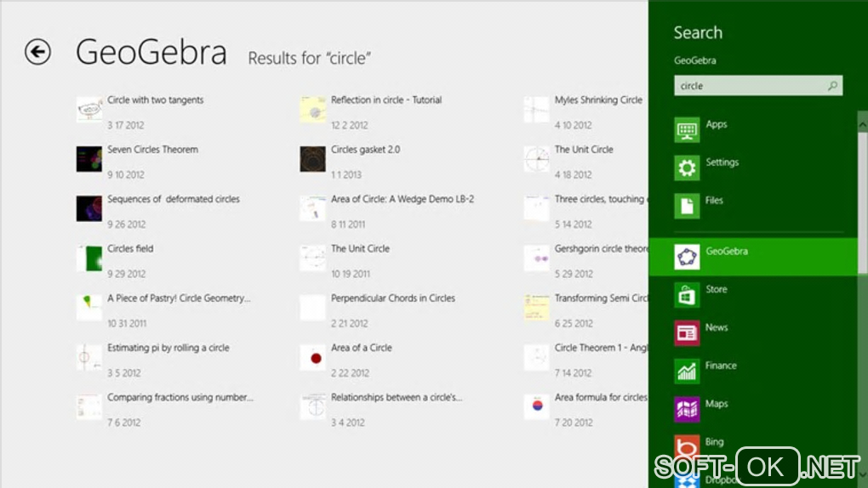This screenshot has height=488, width=868.
Task: Open 'Reflection in circle - Tutorial' thumbnail
Action: coord(313,110)
